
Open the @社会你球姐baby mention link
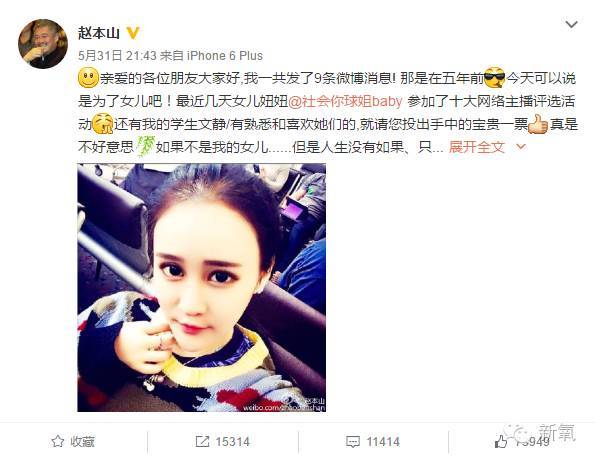click(x=345, y=101)
